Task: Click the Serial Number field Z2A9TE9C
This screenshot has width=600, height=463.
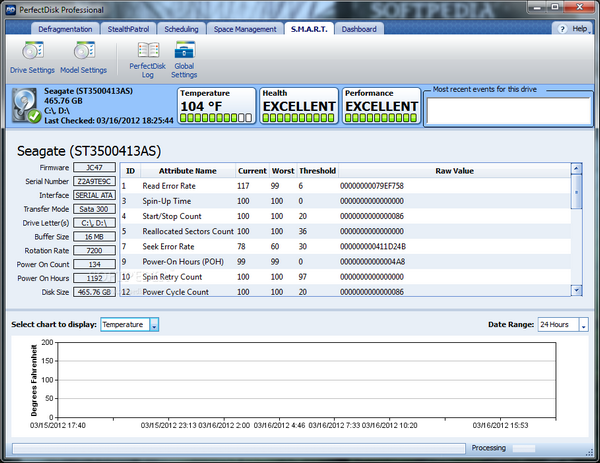Action: (x=94, y=181)
